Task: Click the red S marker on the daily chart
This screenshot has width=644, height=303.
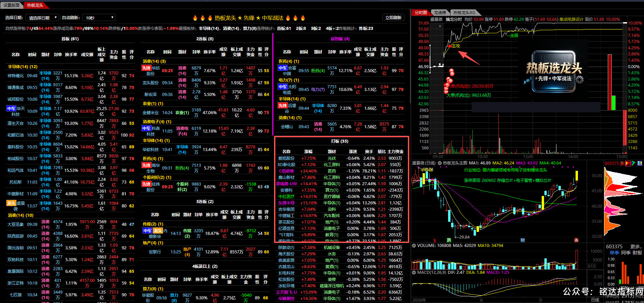Action: pos(435,240)
